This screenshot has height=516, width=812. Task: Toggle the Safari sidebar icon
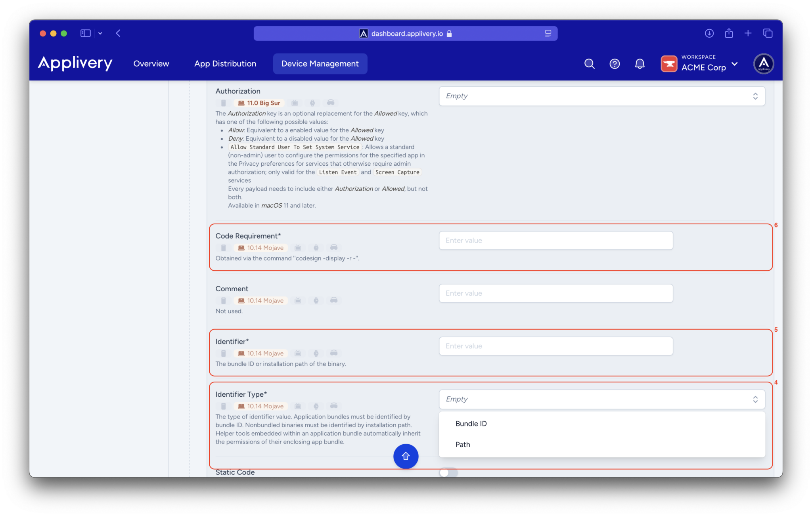(86, 33)
